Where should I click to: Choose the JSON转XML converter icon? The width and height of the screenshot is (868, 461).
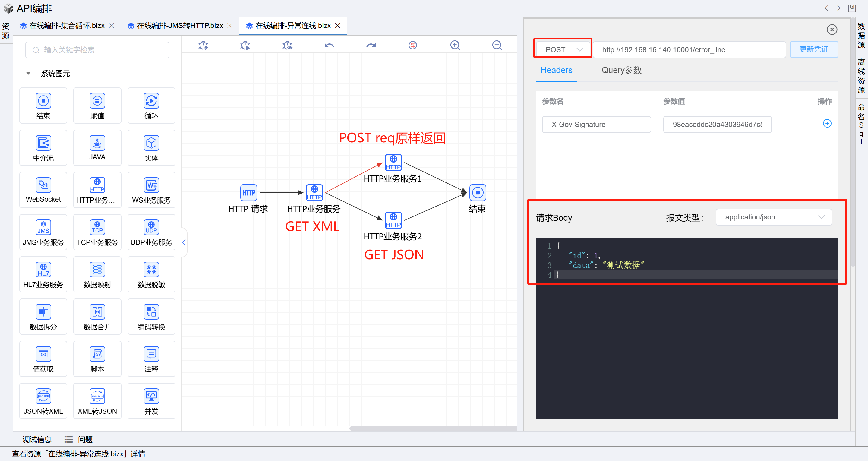(43, 396)
